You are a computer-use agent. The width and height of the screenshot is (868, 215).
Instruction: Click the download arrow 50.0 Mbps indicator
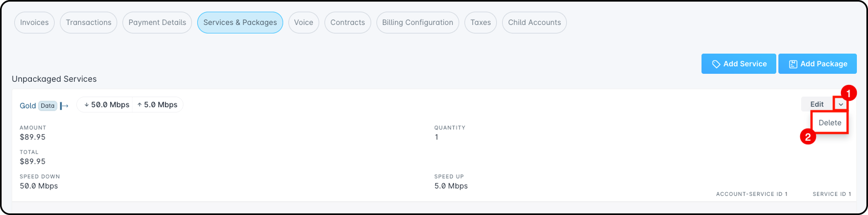click(x=107, y=105)
